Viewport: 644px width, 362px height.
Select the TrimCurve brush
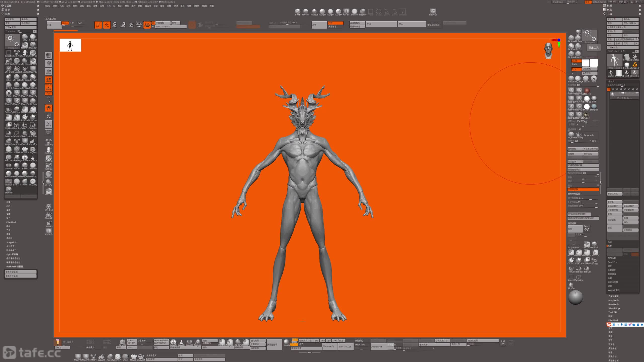click(25, 126)
